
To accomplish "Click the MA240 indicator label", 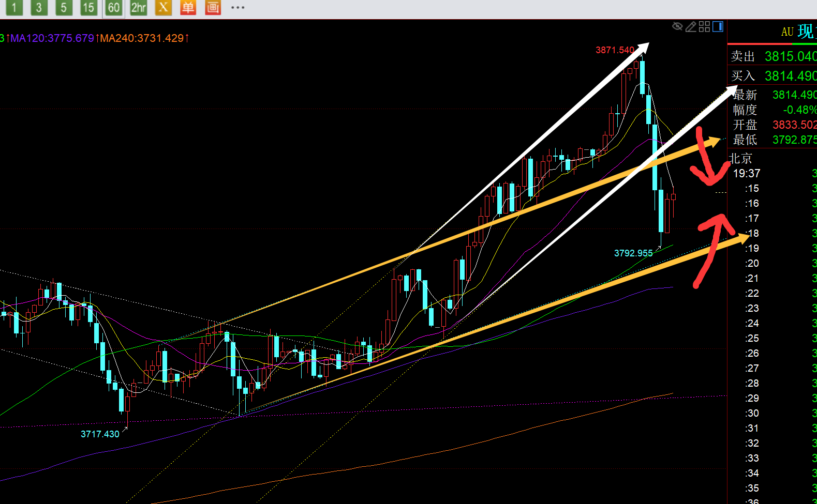I will tap(142, 38).
